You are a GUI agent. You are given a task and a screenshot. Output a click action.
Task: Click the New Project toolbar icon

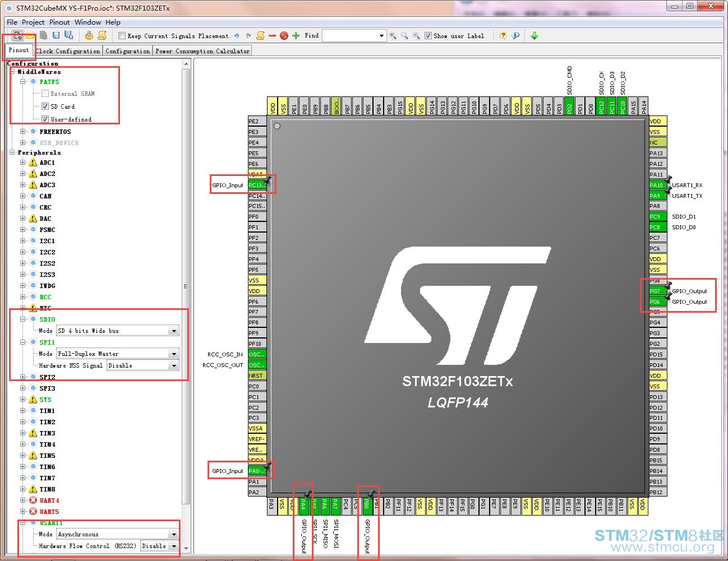point(18,35)
